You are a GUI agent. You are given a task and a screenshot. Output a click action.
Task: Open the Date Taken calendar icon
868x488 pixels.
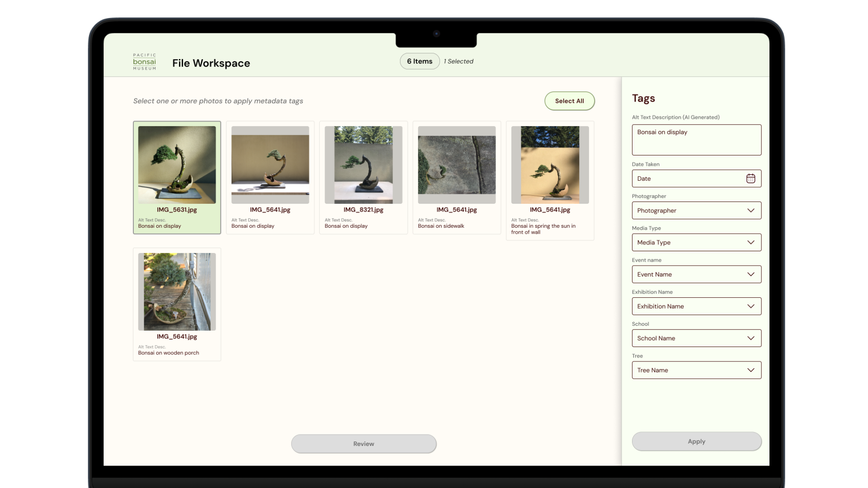click(750, 178)
